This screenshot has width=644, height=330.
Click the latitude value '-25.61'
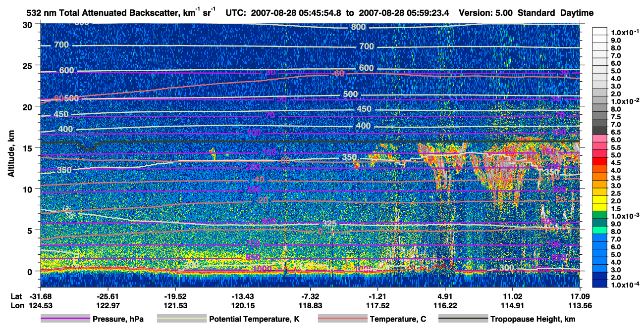click(107, 296)
